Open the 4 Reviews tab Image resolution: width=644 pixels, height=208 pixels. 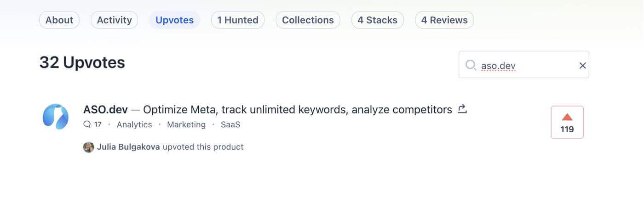(x=444, y=20)
